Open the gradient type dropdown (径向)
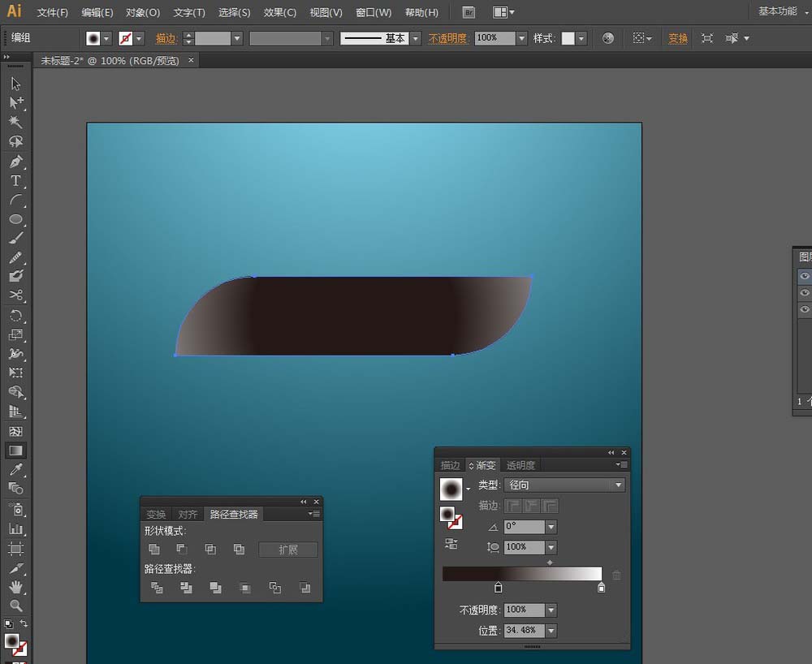 click(x=564, y=485)
